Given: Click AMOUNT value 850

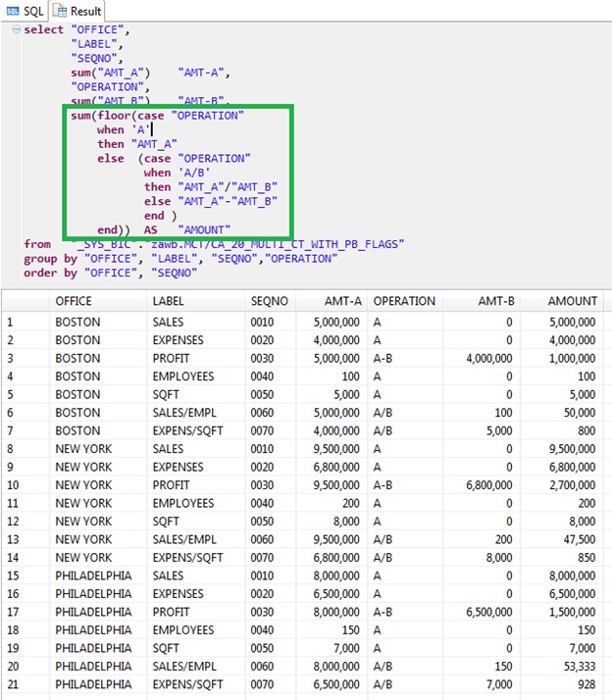Looking at the screenshot, I should tap(586, 557).
